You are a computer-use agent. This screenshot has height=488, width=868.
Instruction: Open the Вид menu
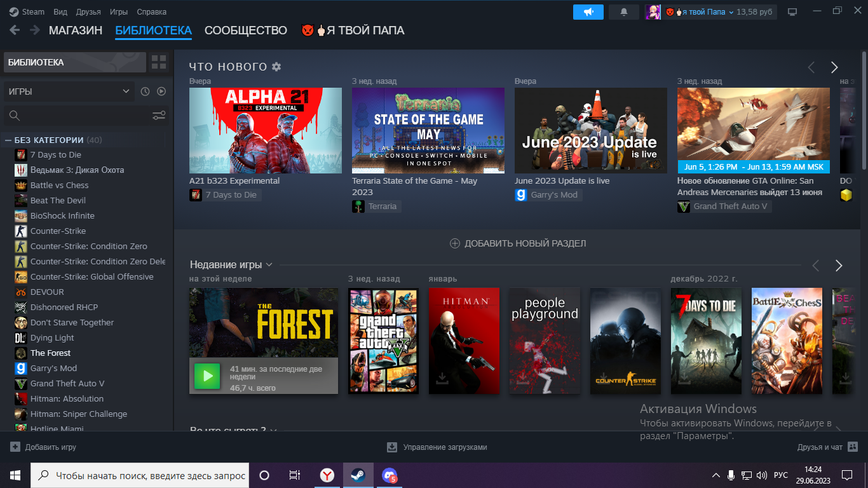click(60, 12)
